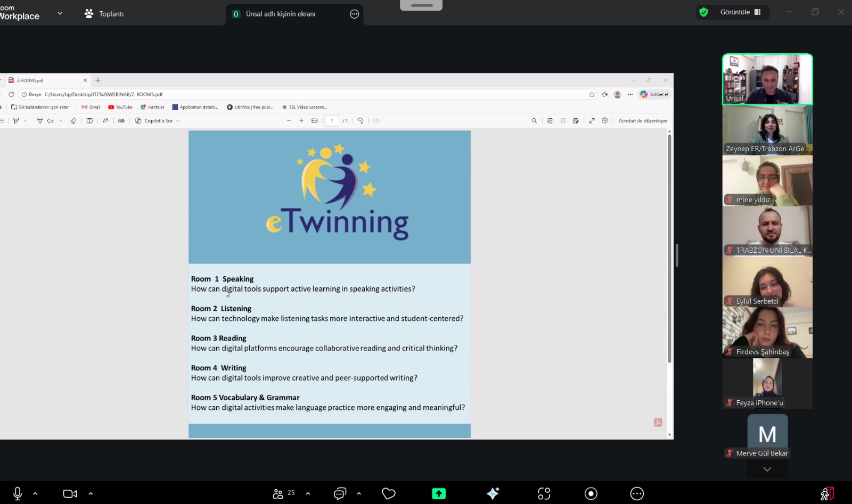Toggle the microphone mute button
Image resolution: width=852 pixels, height=504 pixels.
coord(18,494)
